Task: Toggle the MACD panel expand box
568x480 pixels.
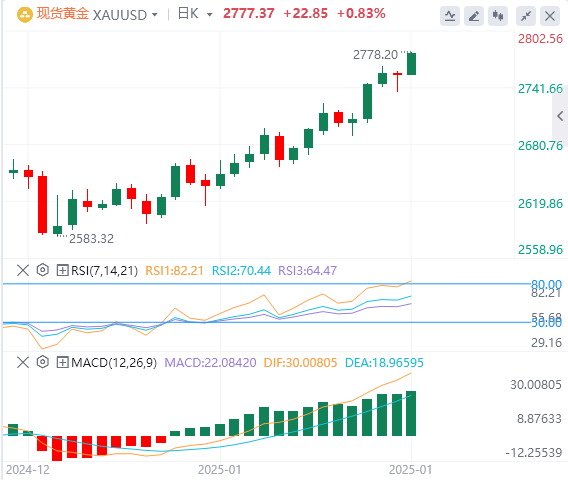Action: (62, 362)
